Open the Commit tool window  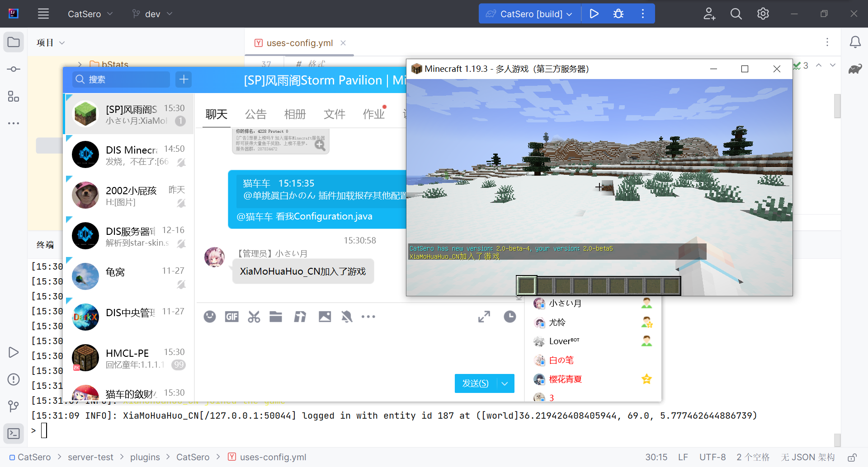point(14,69)
